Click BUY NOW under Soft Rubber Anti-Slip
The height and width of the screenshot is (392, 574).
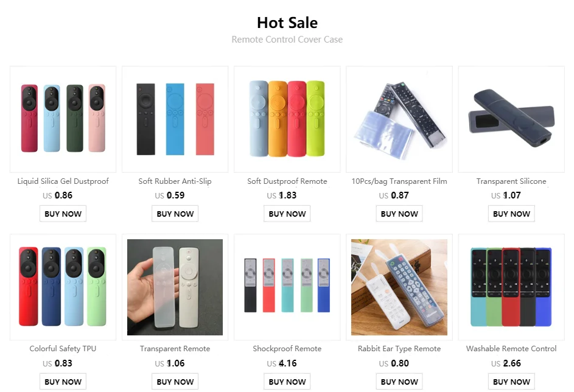click(175, 214)
